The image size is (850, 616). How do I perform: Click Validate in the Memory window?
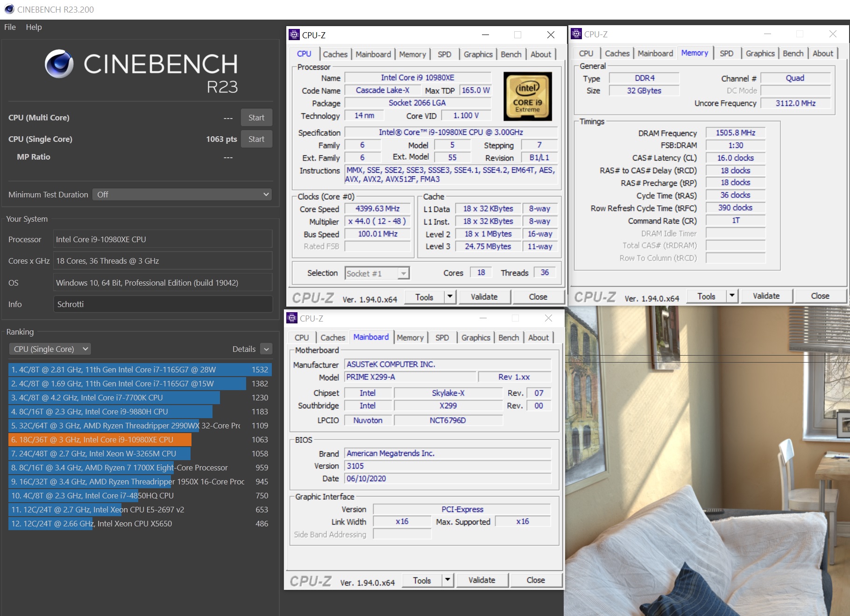point(766,296)
